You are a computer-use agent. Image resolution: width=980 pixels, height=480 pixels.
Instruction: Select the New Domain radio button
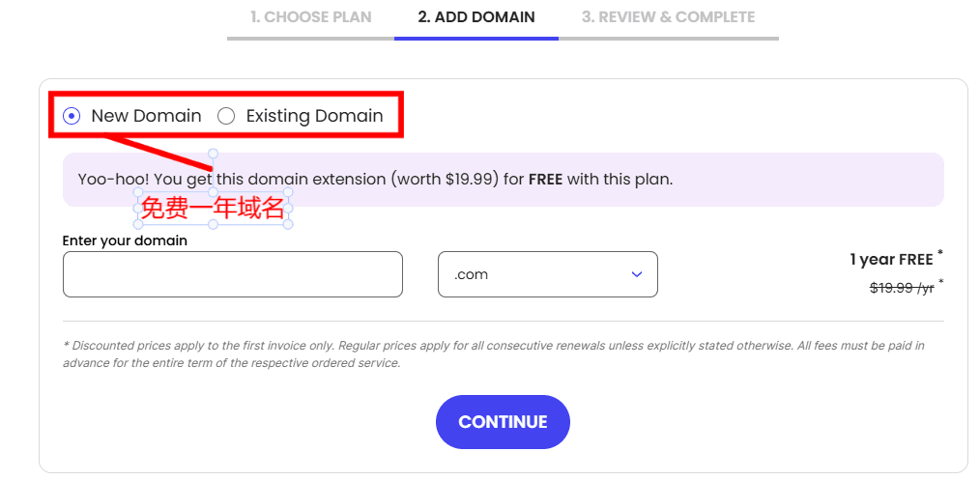pos(72,116)
